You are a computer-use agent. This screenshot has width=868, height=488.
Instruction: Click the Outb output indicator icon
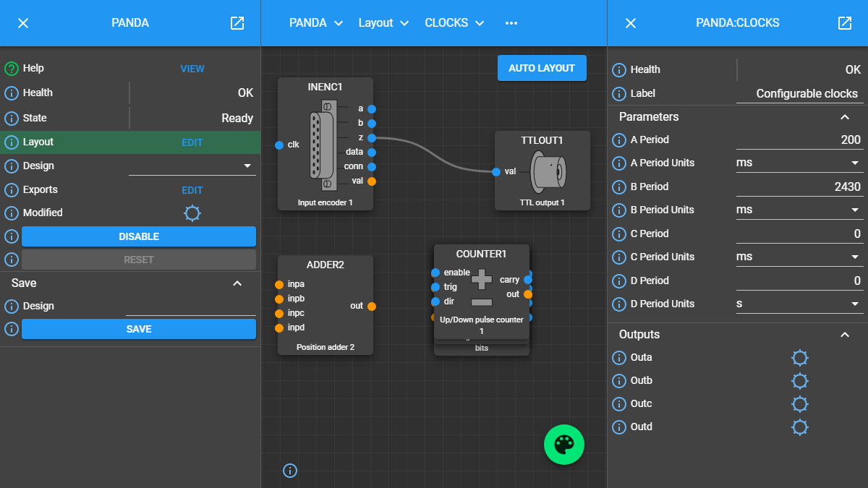(799, 381)
